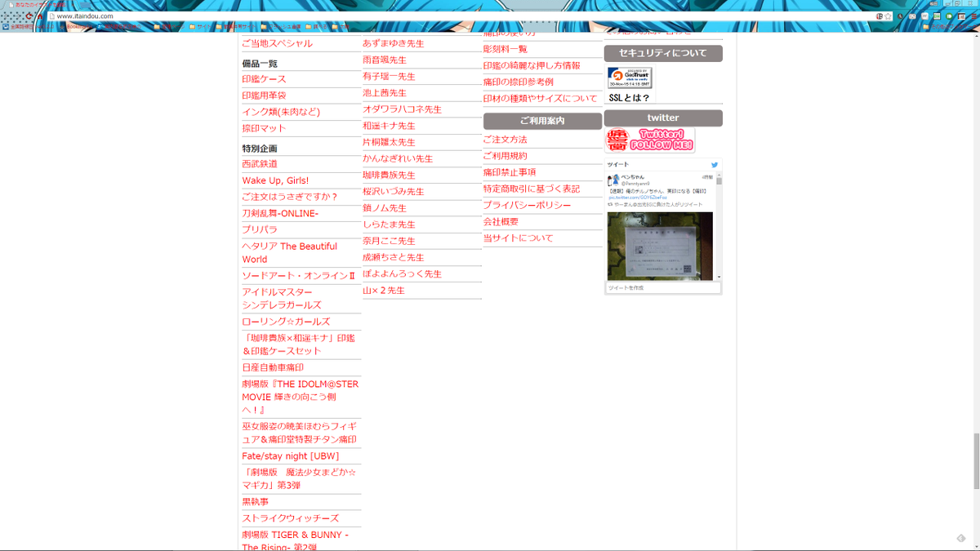Image resolution: width=980 pixels, height=551 pixels.
Task: Open the 奈月ここ先生 link
Action: (389, 241)
